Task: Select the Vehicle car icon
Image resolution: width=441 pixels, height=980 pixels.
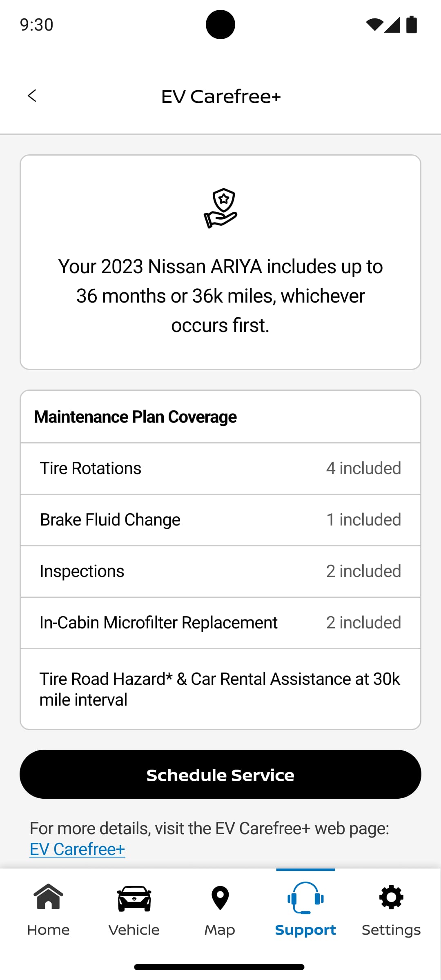Action: [x=134, y=898]
